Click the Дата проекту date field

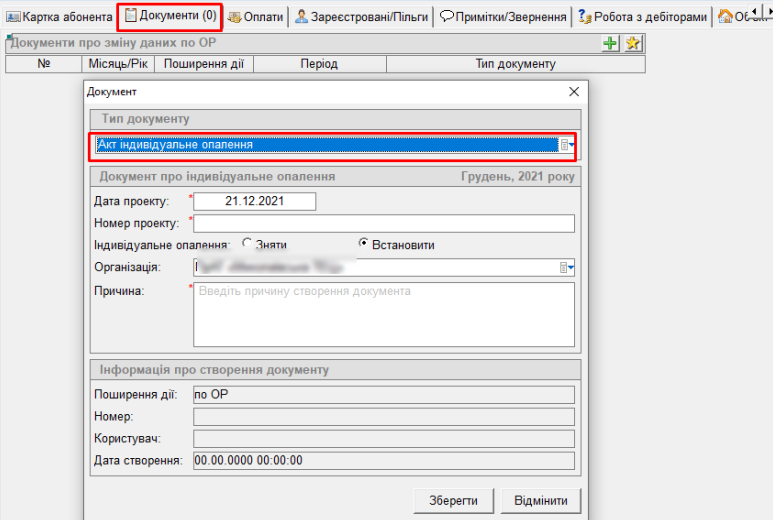coord(255,201)
